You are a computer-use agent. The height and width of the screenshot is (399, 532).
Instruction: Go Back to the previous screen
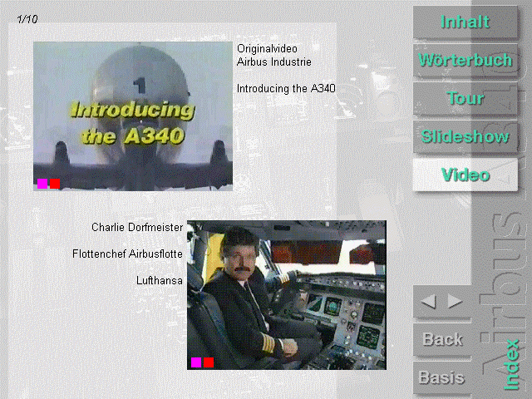coord(442,339)
